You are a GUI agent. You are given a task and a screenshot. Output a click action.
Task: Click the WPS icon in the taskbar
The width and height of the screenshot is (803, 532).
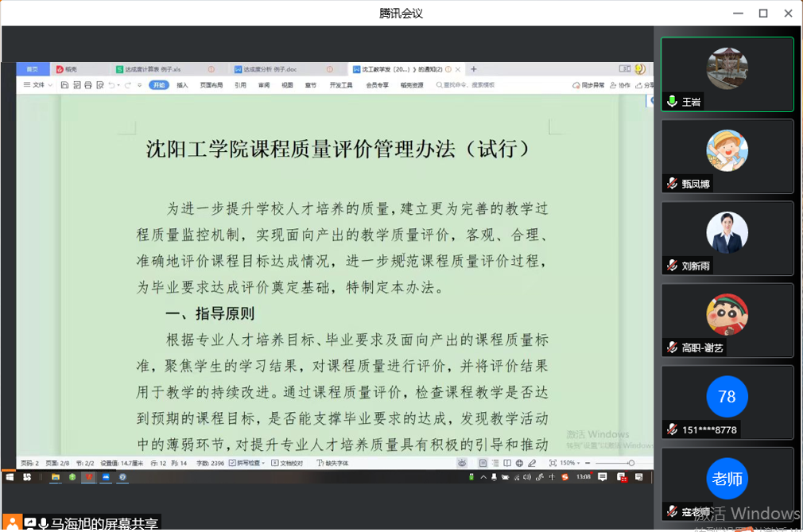(x=89, y=477)
